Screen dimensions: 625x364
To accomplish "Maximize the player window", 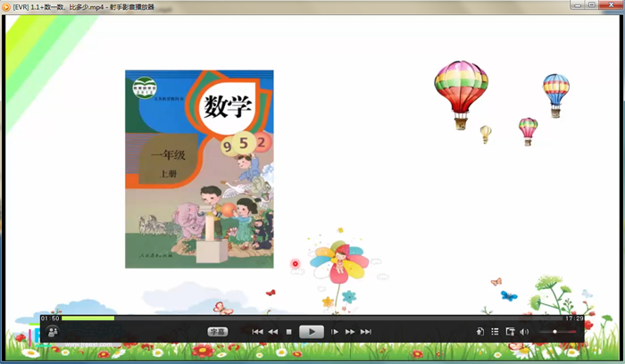I will (592, 5).
